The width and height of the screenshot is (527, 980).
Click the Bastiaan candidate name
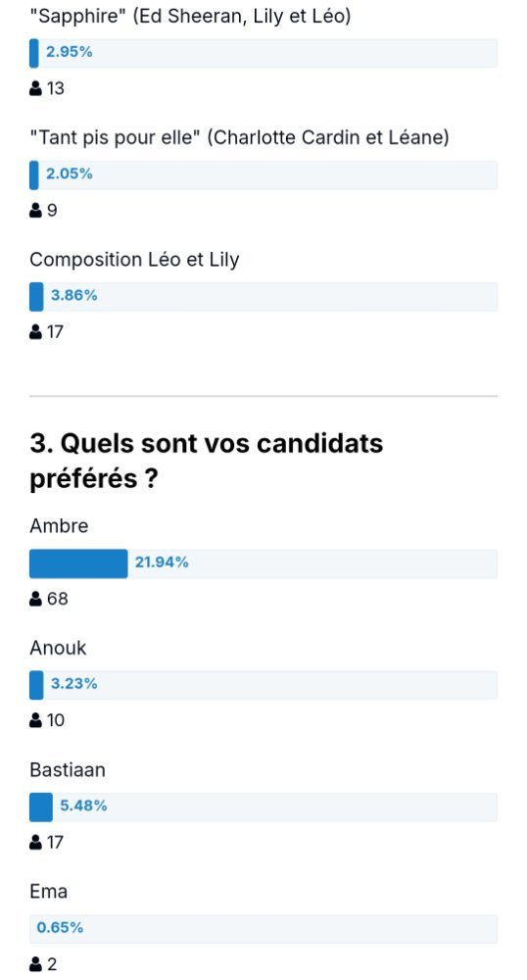(68, 770)
